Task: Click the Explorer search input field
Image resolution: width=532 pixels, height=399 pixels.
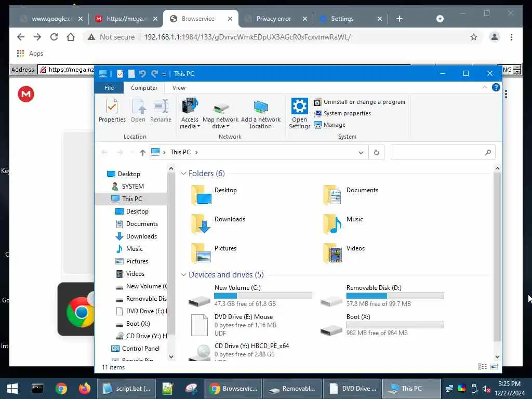Action: 443,152
